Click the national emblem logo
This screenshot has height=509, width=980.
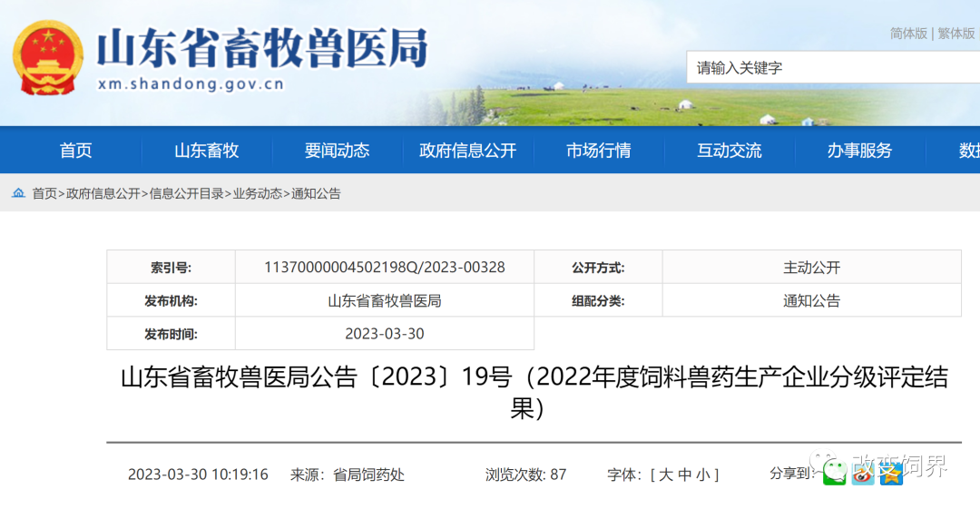[46, 57]
